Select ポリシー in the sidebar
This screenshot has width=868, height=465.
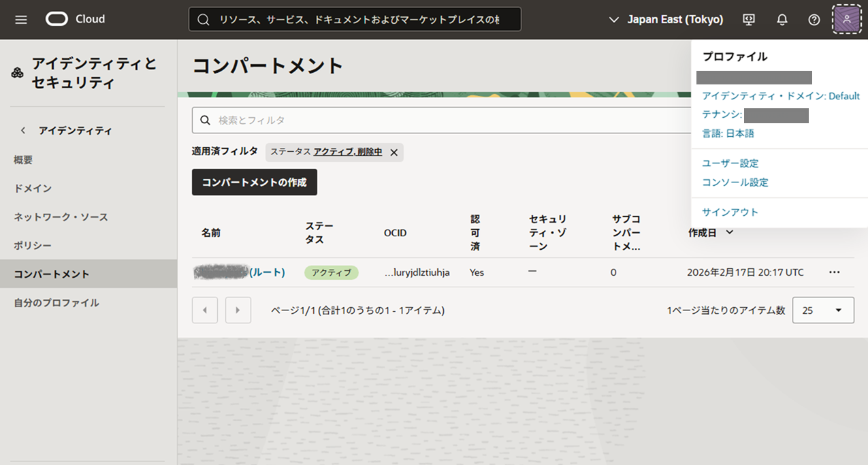click(x=33, y=245)
